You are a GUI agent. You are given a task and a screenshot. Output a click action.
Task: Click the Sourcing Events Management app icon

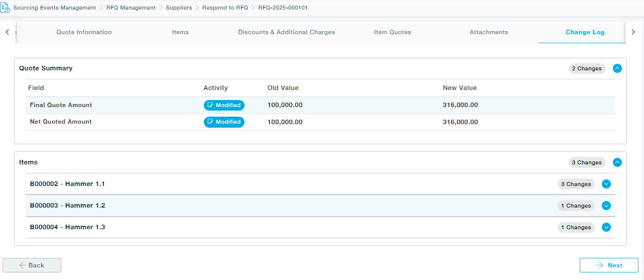6,8
